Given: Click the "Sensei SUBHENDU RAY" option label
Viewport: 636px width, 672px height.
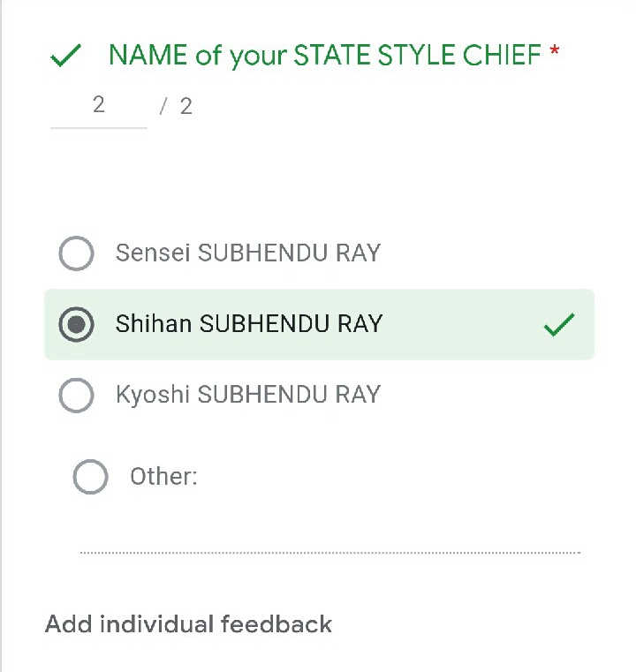Looking at the screenshot, I should point(247,253).
